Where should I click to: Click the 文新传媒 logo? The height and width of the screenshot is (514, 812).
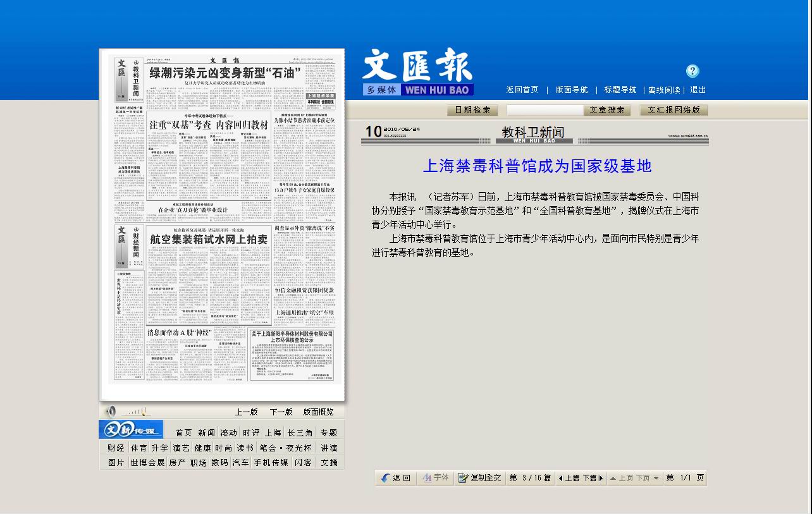131,430
